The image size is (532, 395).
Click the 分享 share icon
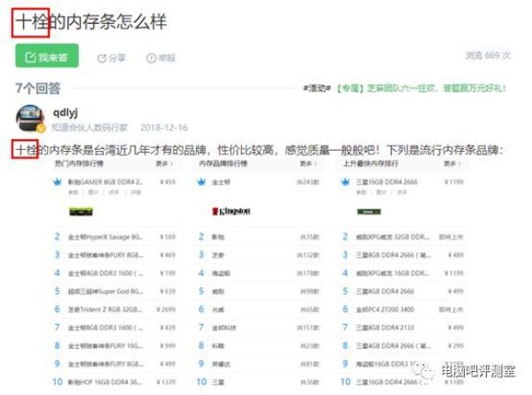click(102, 59)
